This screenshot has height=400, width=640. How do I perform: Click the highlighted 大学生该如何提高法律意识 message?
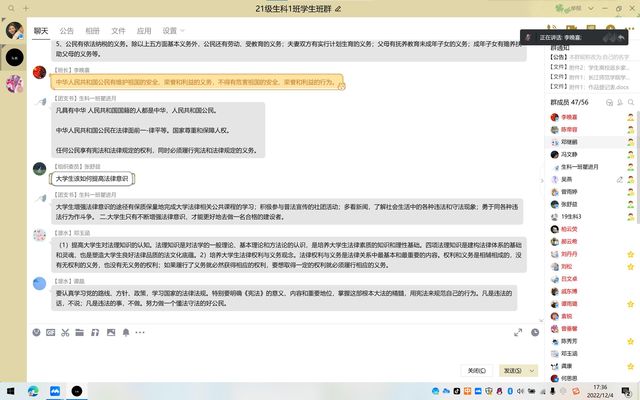click(93, 178)
